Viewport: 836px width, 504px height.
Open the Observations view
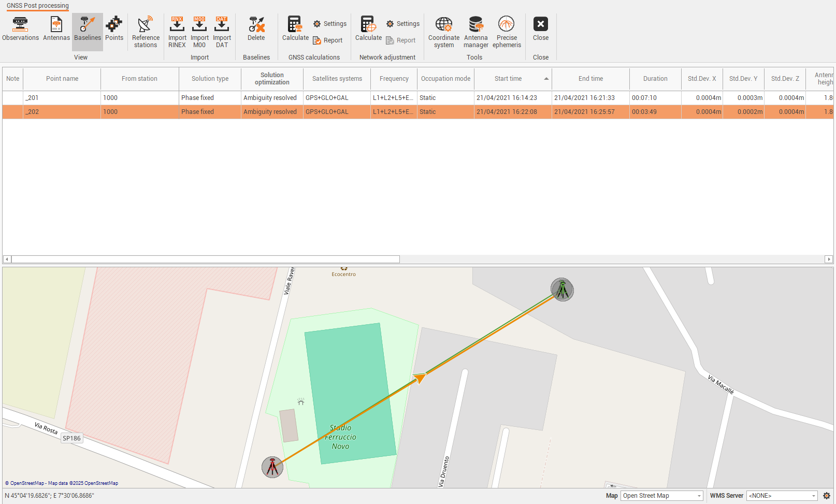coord(20,29)
